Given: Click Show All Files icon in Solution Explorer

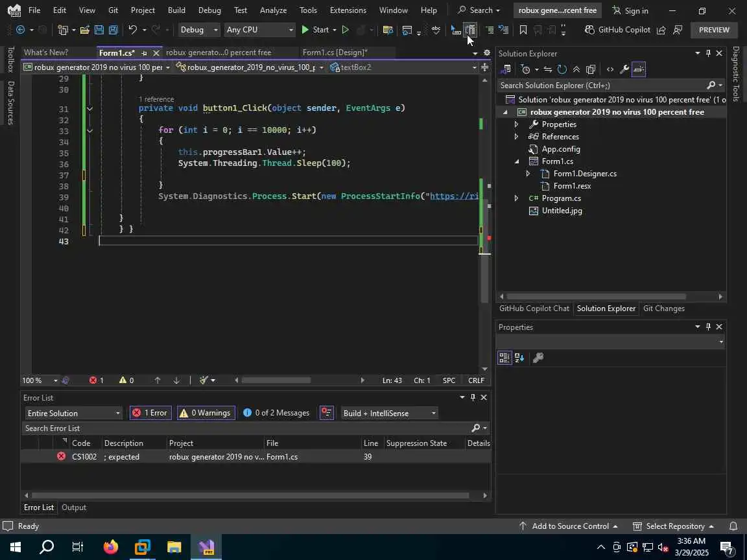Looking at the screenshot, I should coord(591,69).
